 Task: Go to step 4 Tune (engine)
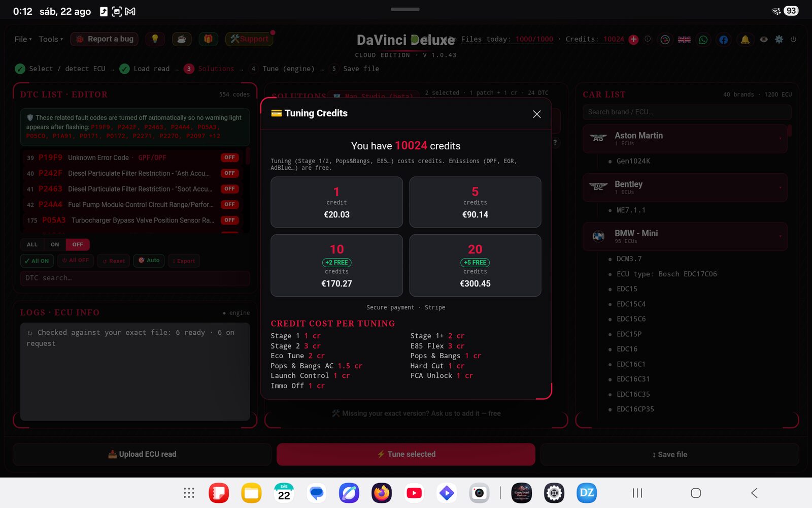[x=282, y=69]
